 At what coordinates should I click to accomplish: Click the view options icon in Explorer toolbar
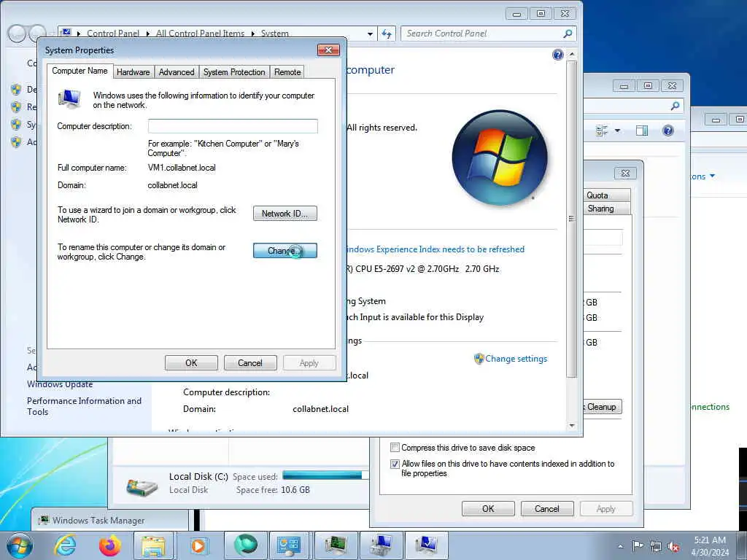click(602, 131)
